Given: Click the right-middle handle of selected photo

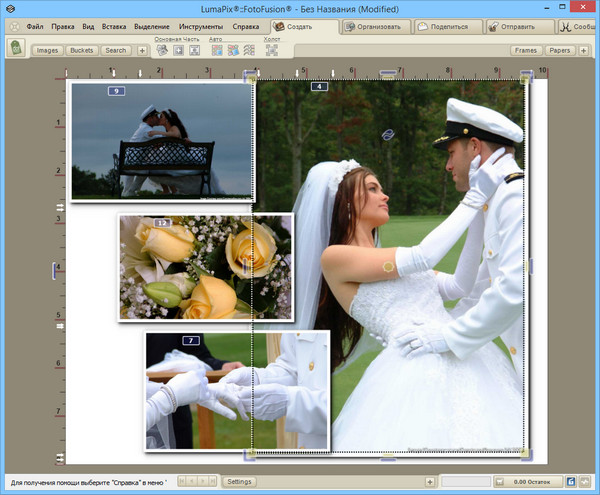Looking at the screenshot, I should (530, 266).
